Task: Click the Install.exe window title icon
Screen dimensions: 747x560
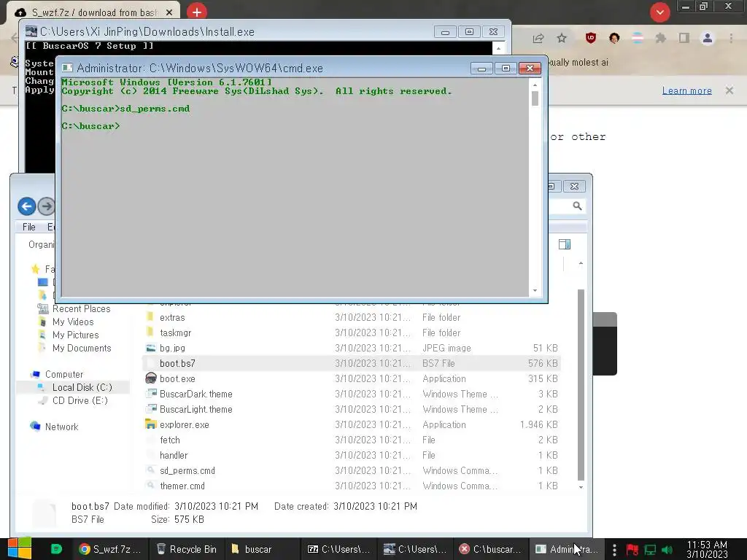Action: coord(31,31)
